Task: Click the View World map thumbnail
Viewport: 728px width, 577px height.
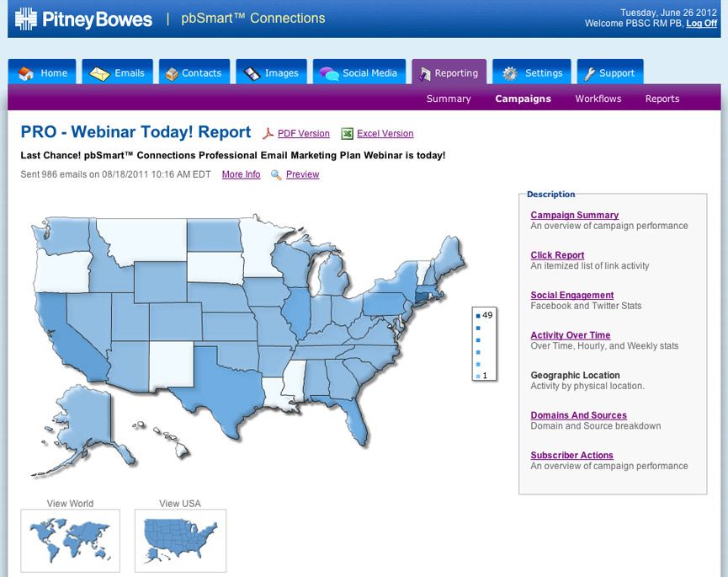Action: [x=70, y=541]
